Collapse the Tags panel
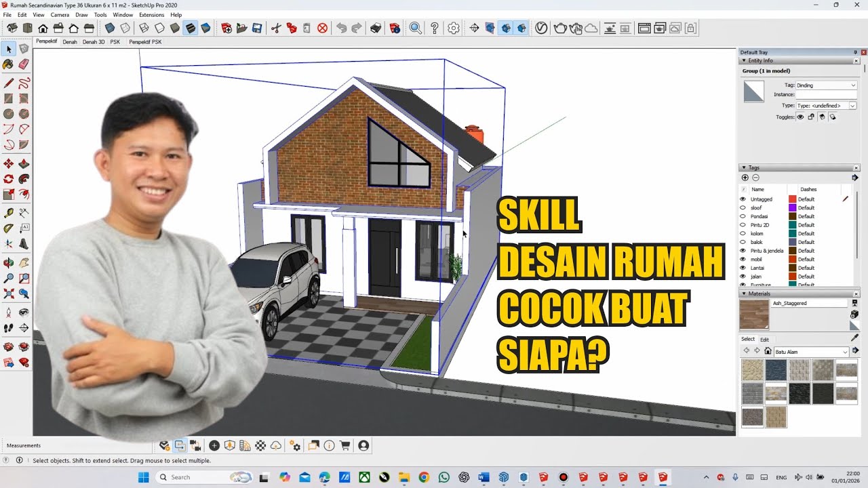Screen dimensions: 868x488 click(744, 167)
